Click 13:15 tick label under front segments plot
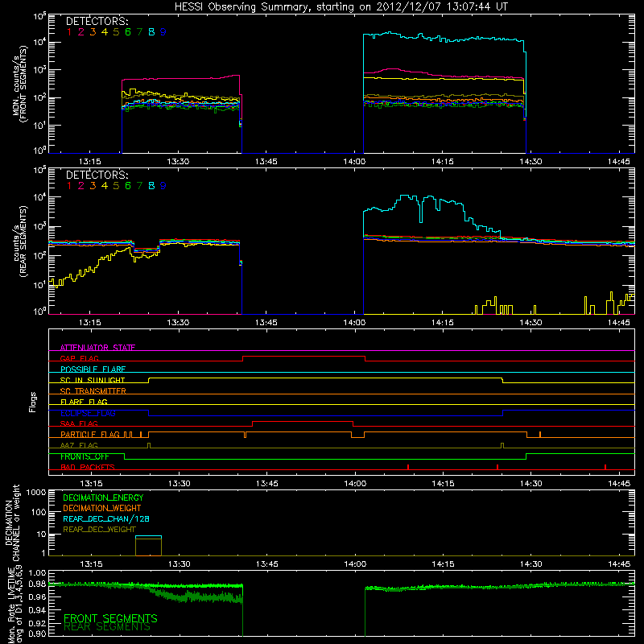This screenshot has height=644, width=644. pyautogui.click(x=90, y=162)
